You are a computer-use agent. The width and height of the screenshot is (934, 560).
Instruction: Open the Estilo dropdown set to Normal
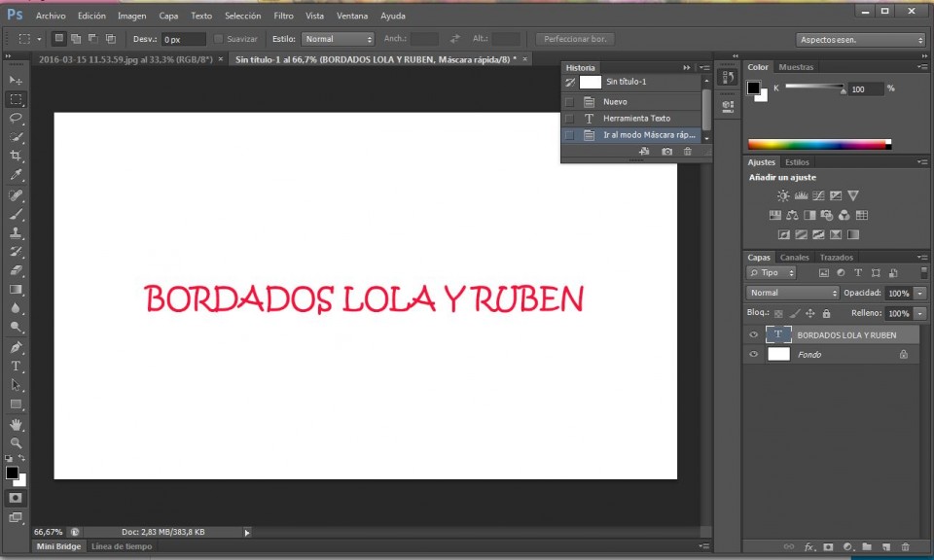pyautogui.click(x=339, y=39)
